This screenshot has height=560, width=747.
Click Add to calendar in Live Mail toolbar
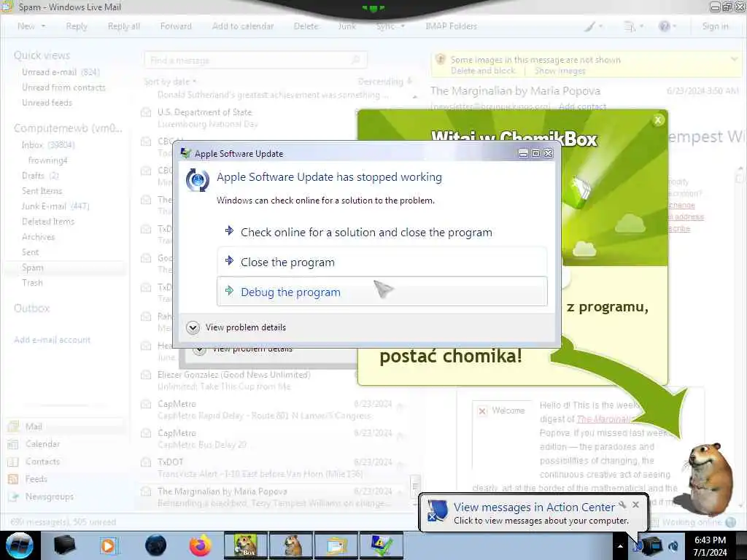(x=243, y=26)
